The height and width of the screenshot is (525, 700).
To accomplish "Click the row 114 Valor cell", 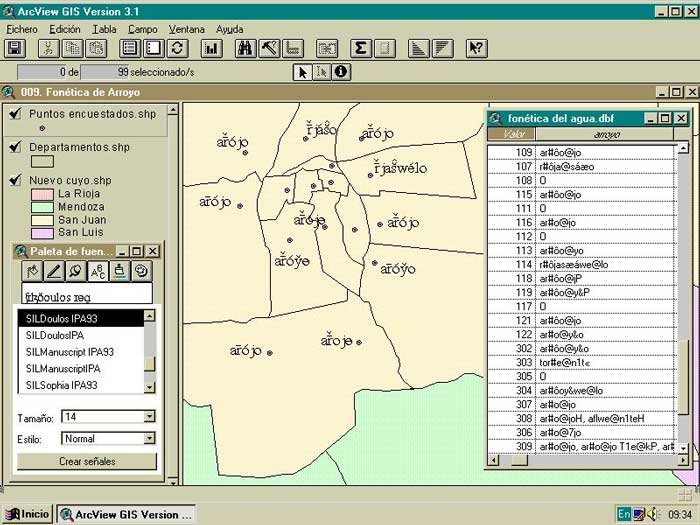I will [x=512, y=264].
